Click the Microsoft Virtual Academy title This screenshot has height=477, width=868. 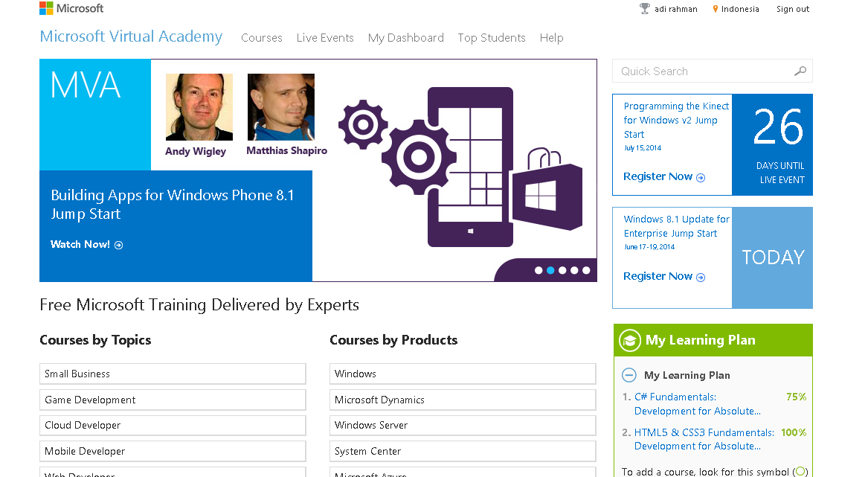tap(131, 36)
